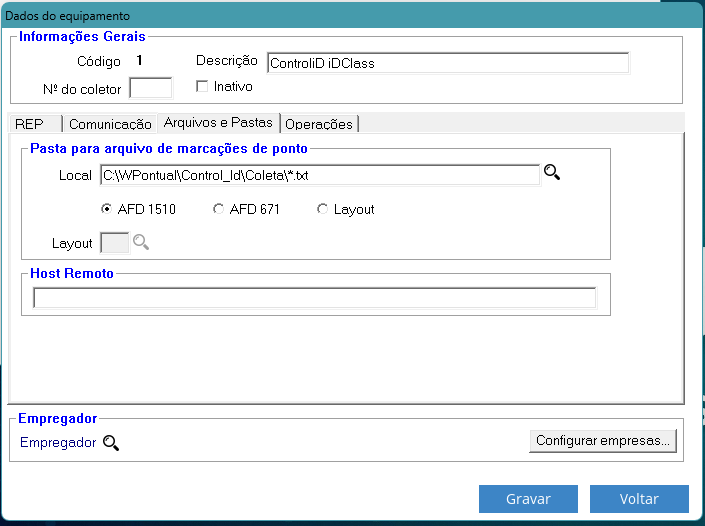Click the Configurar empresas button
Viewport: 705px width, 526px height.
pyautogui.click(x=604, y=440)
